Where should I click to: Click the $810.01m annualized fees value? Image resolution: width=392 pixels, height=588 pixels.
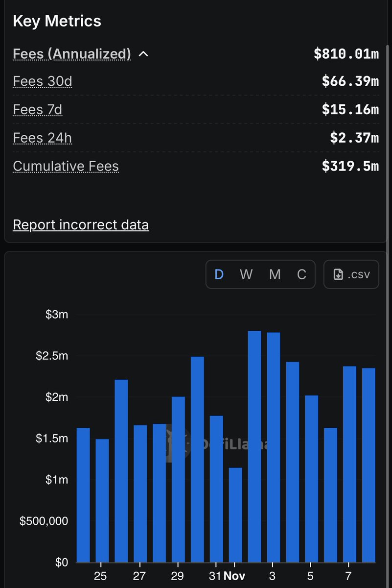point(346,54)
